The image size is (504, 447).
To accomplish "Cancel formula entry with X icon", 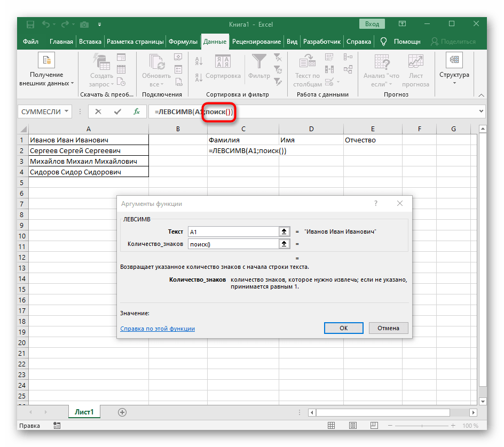I will pyautogui.click(x=98, y=111).
